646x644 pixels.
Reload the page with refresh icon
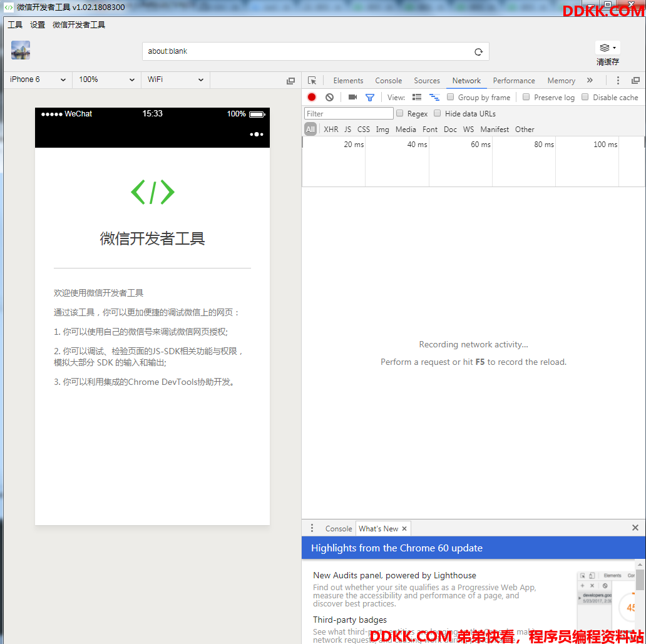[x=478, y=51]
